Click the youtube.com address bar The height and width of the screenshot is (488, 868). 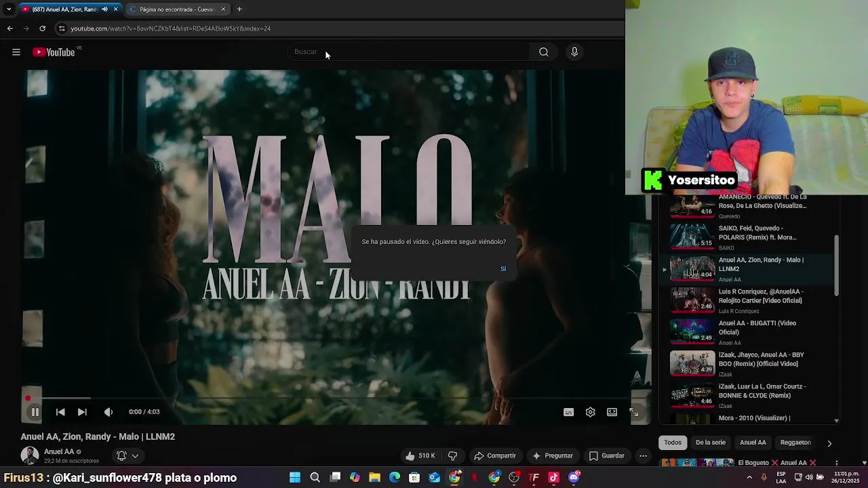pos(339,28)
